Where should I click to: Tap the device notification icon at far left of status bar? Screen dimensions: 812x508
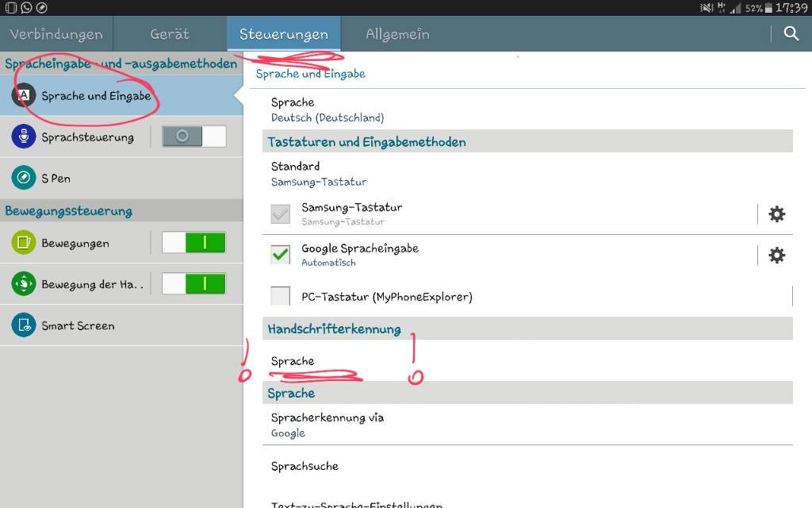(11, 7)
